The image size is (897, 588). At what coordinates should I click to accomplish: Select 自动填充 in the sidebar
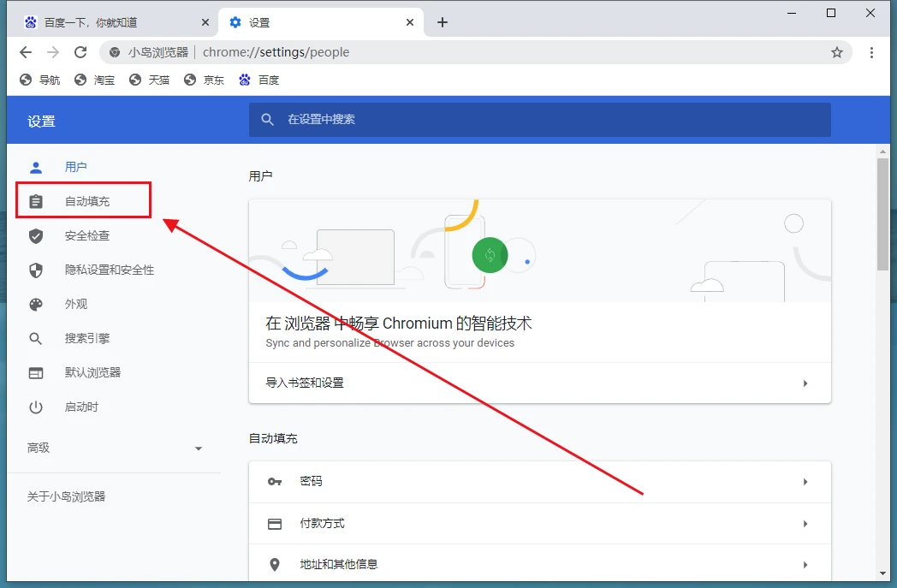[86, 201]
